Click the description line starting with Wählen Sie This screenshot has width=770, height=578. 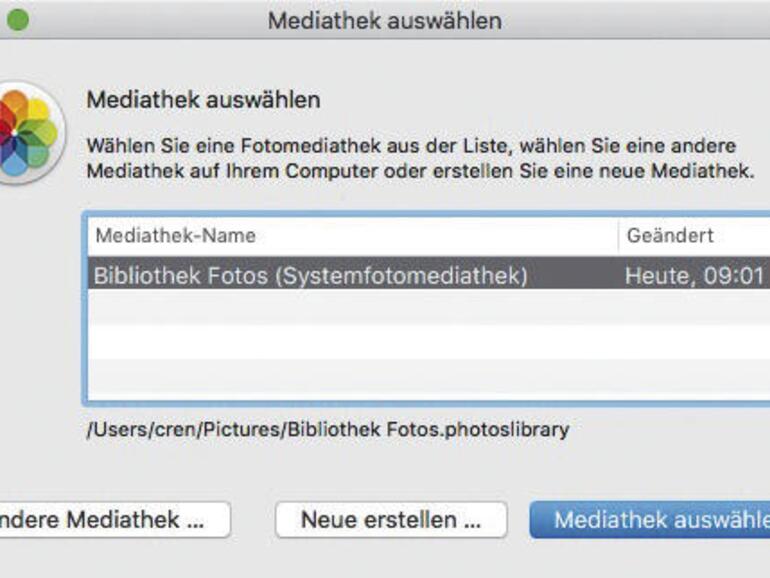pos(411,146)
